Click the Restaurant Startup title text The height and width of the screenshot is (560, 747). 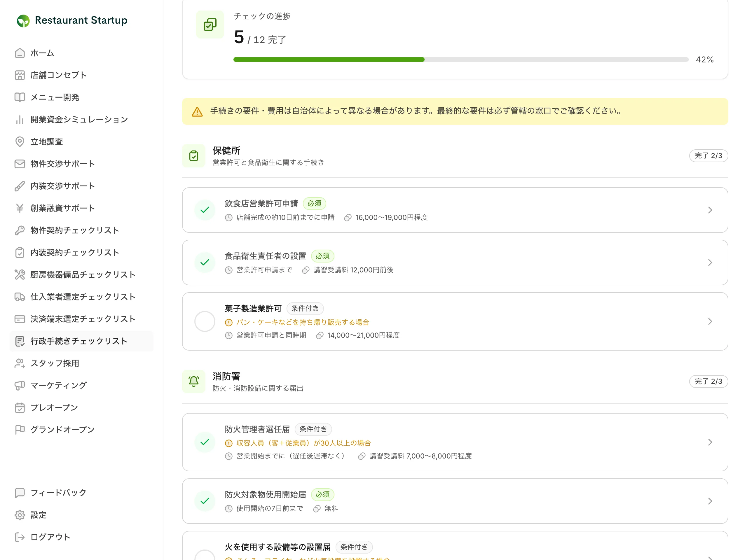pos(81,20)
